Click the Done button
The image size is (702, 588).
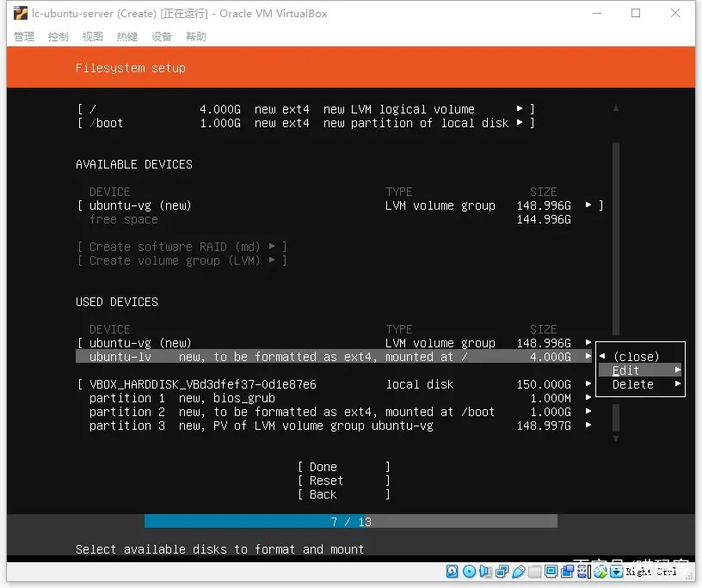point(344,467)
